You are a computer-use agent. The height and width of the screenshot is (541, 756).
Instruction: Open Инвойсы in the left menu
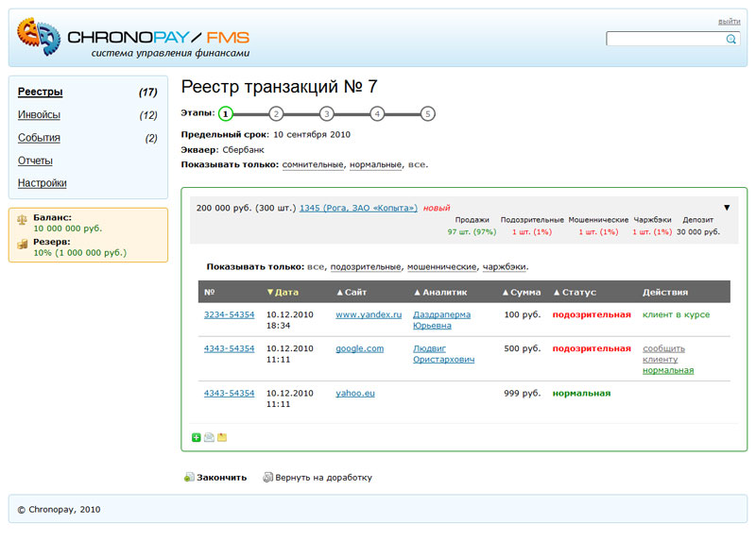[39, 115]
